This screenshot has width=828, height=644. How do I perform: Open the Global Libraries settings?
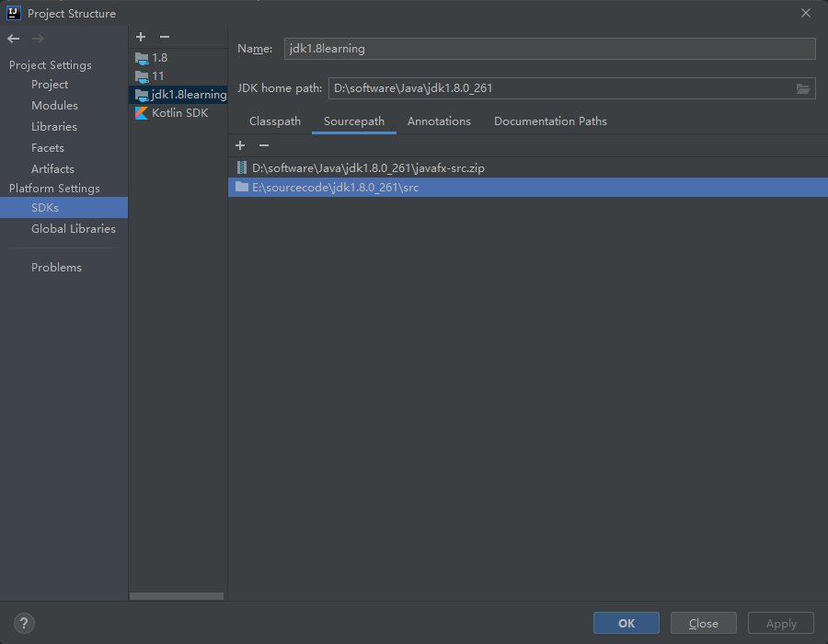point(73,228)
